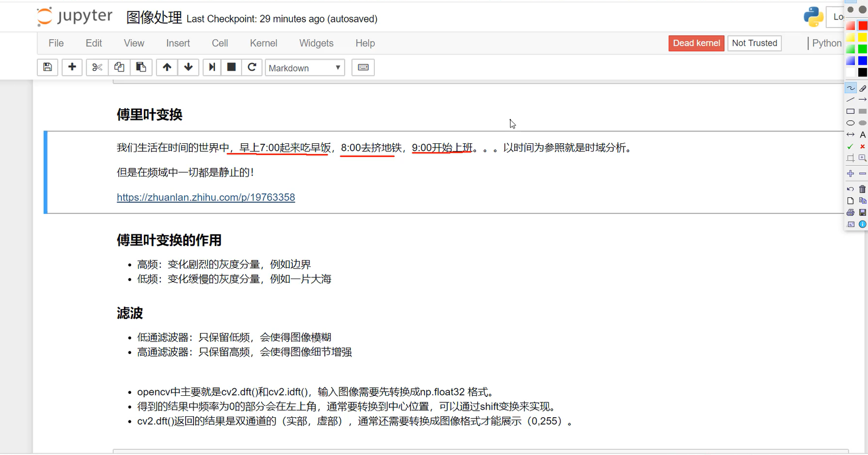Click the Not Trusted button

pos(754,43)
